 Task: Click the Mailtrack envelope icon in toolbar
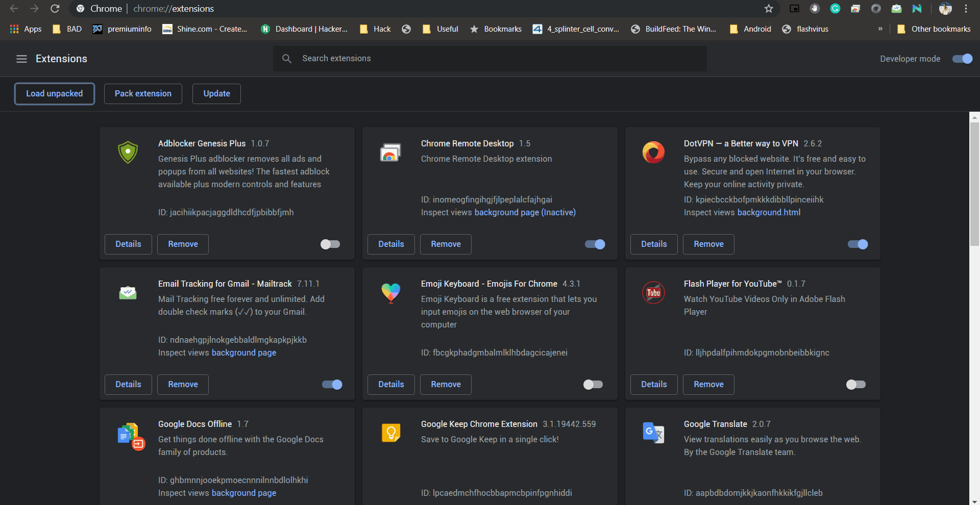896,9
